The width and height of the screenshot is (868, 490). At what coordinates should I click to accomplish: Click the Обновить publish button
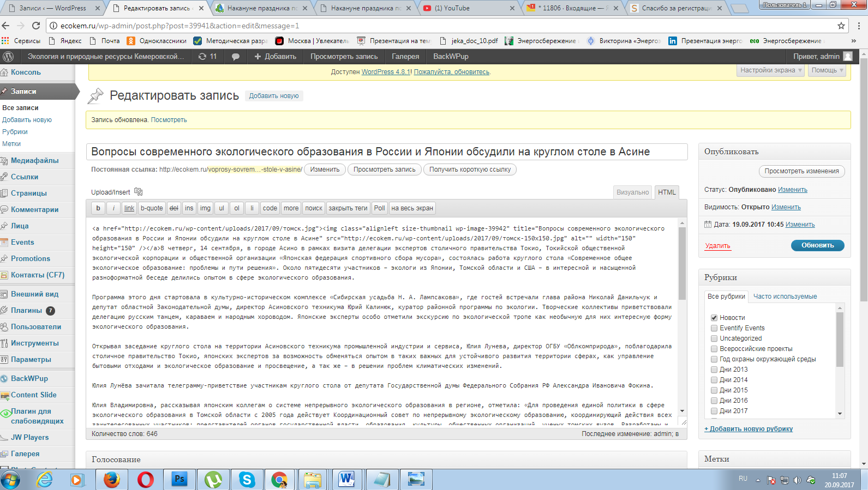[817, 245]
